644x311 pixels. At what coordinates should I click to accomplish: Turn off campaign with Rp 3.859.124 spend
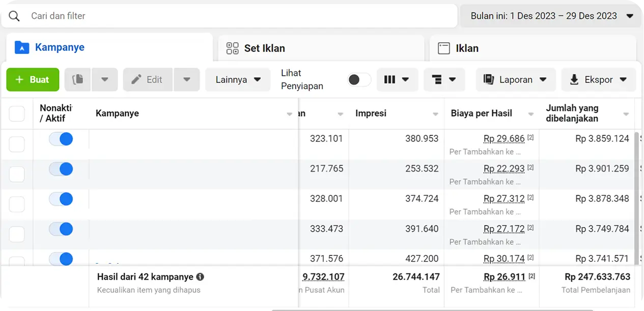[61, 139]
